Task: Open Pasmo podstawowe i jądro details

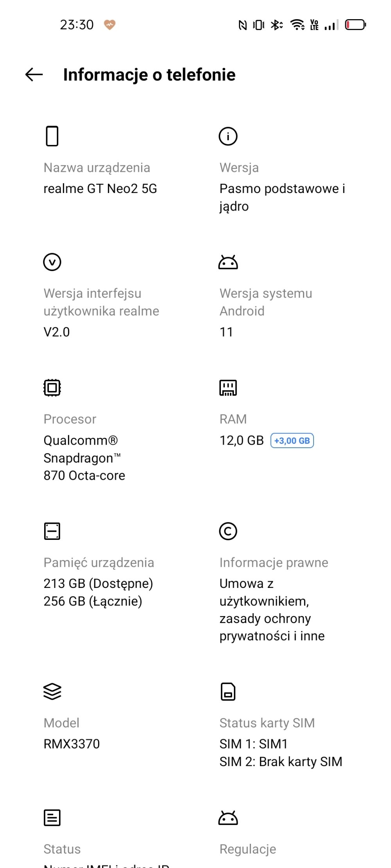Action: pyautogui.click(x=282, y=197)
